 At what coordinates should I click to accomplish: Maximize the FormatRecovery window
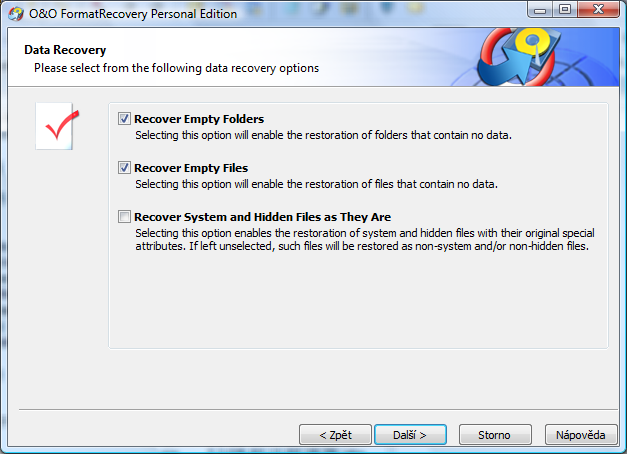[565, 10]
